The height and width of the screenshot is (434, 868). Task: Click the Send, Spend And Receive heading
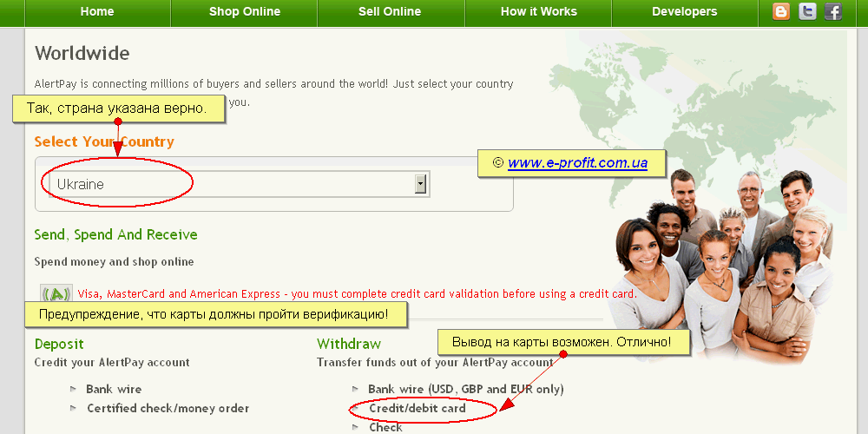coord(115,234)
